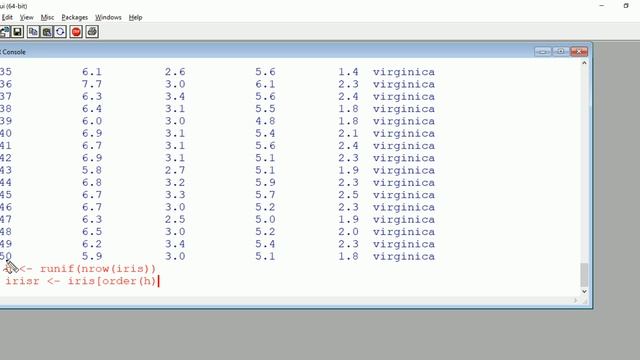Viewport: 640px width, 360px height.
Task: Click the value 7.7 in the table
Action: click(x=92, y=84)
